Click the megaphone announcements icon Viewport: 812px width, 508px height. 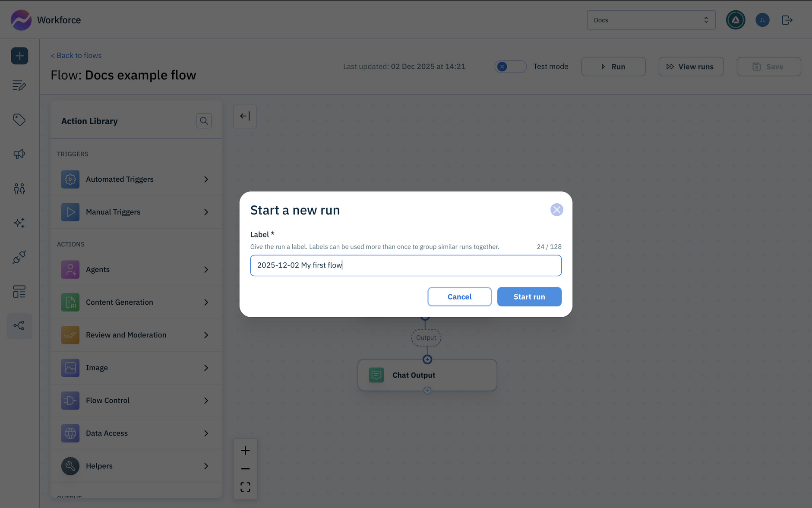pyautogui.click(x=19, y=154)
